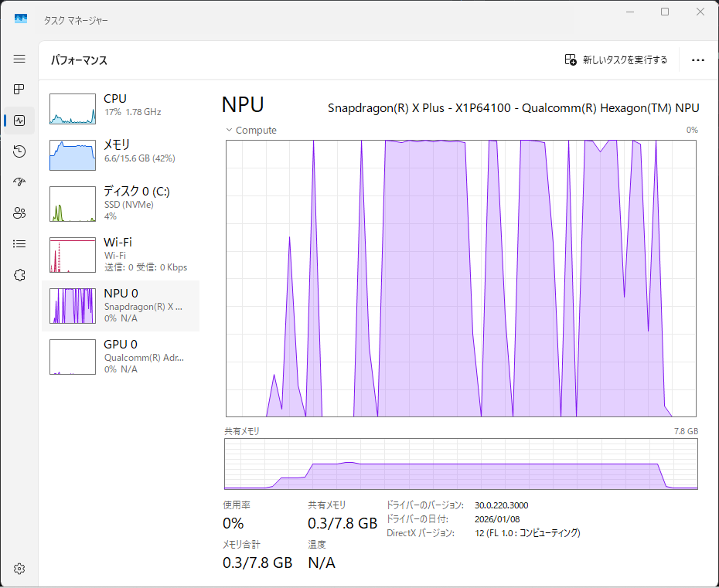Image resolution: width=719 pixels, height=588 pixels.
Task: Click the GPU 0 mini graph thumbnail
Action: tap(73, 356)
